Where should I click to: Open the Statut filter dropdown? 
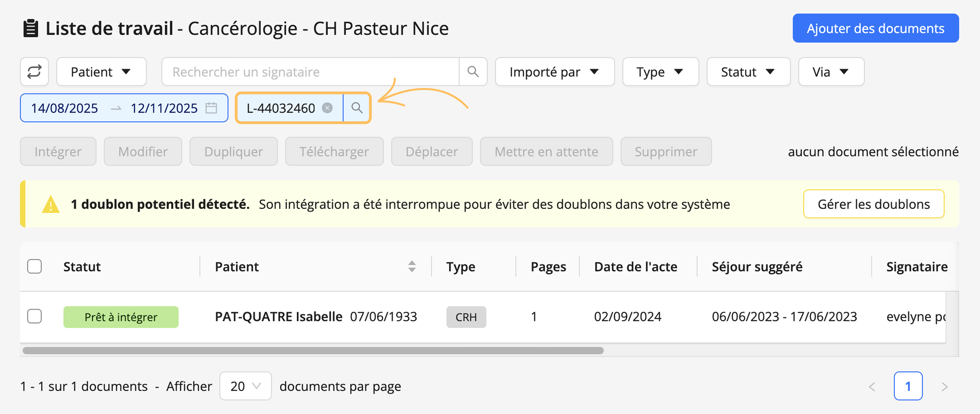tap(748, 72)
